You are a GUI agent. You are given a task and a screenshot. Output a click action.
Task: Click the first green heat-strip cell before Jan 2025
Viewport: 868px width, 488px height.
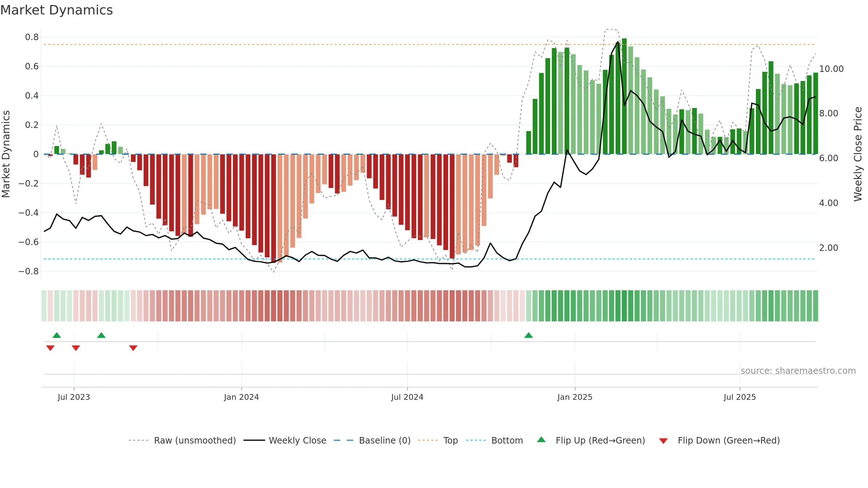529,306
